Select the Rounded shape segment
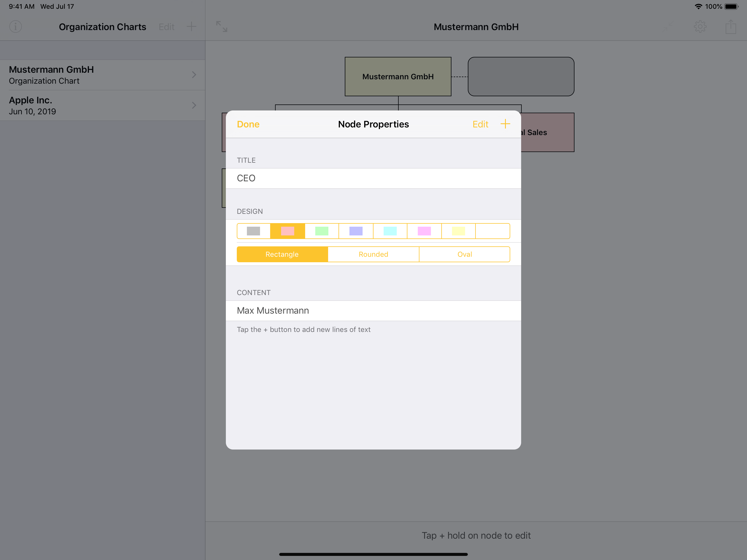Screen dimensions: 747x560 (x=373, y=254)
